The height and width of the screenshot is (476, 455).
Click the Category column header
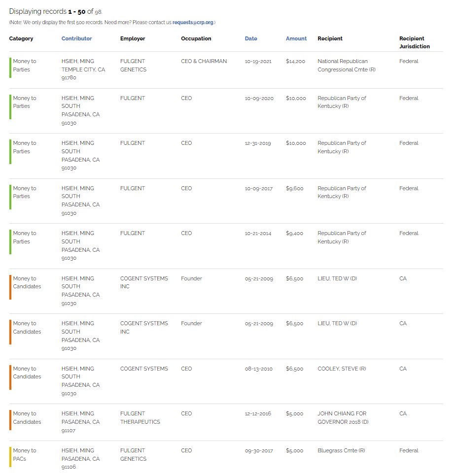click(21, 38)
